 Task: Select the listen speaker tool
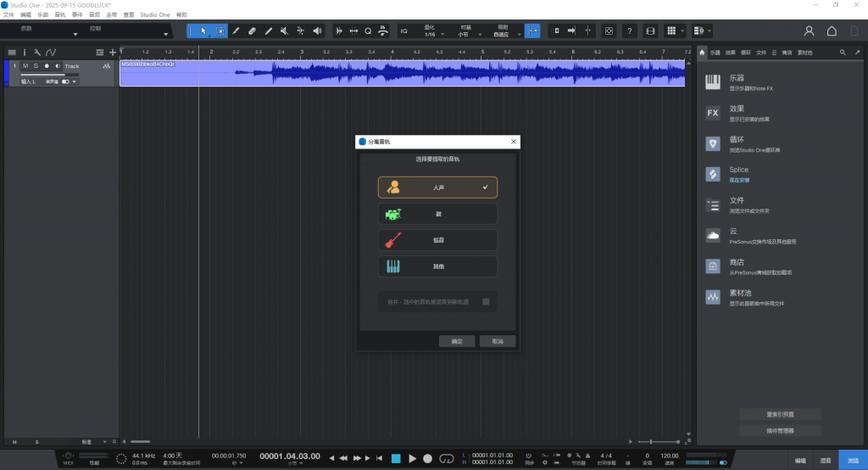317,31
